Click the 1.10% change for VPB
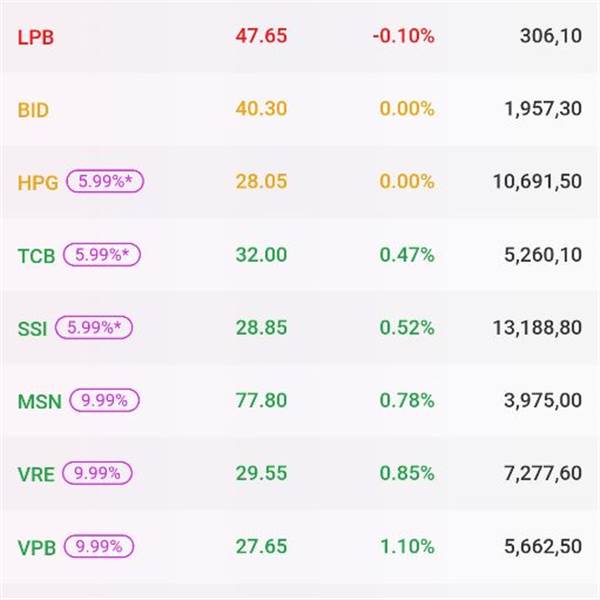600x600 pixels. (x=407, y=547)
